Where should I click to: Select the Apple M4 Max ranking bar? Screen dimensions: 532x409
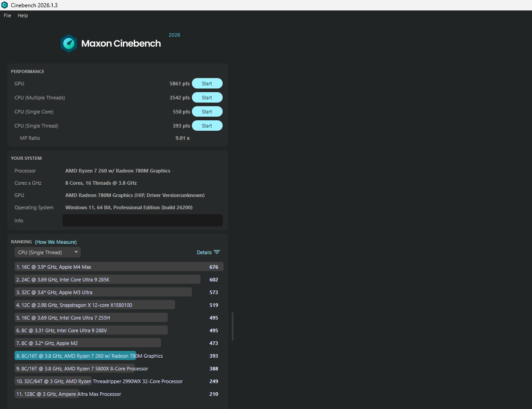119,266
